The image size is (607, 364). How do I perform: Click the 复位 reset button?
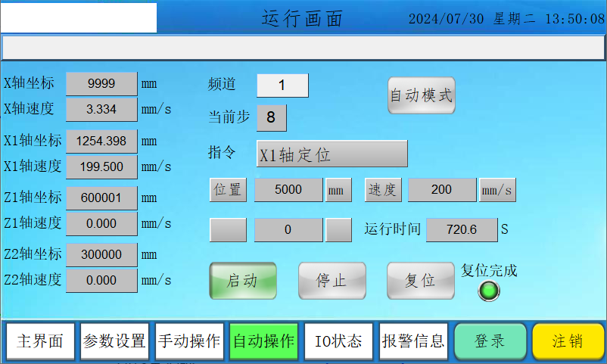click(420, 281)
